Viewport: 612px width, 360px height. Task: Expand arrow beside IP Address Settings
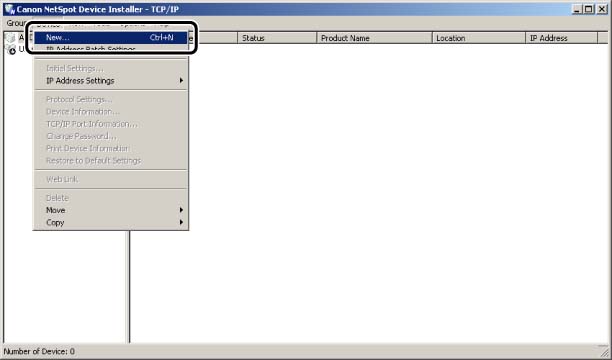click(x=181, y=80)
